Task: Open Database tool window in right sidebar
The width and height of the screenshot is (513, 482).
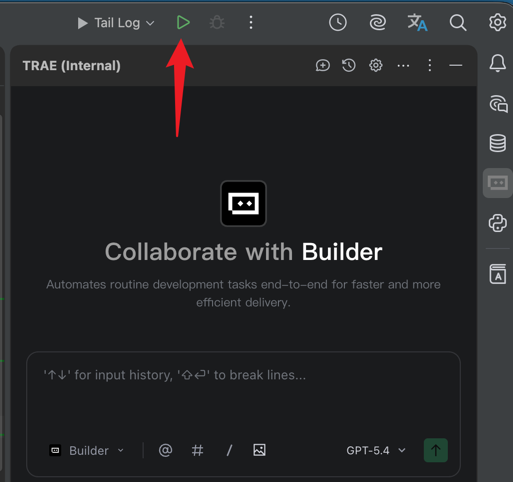Action: (498, 143)
